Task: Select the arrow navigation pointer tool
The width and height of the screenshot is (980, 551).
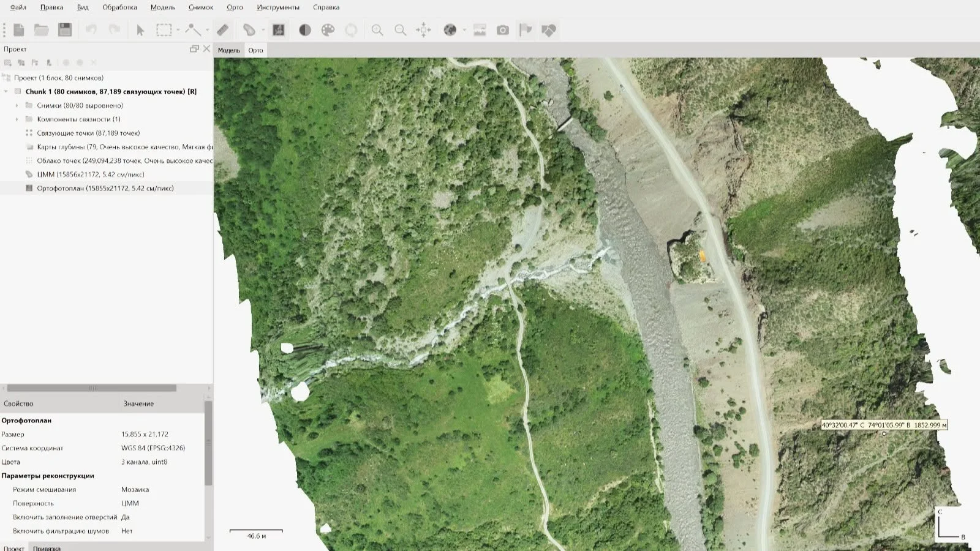Action: tap(140, 30)
